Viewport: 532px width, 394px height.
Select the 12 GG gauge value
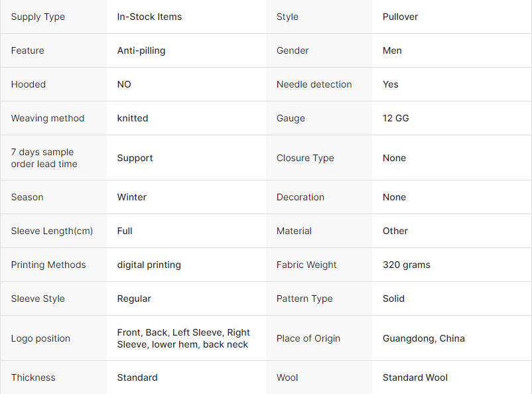[395, 118]
